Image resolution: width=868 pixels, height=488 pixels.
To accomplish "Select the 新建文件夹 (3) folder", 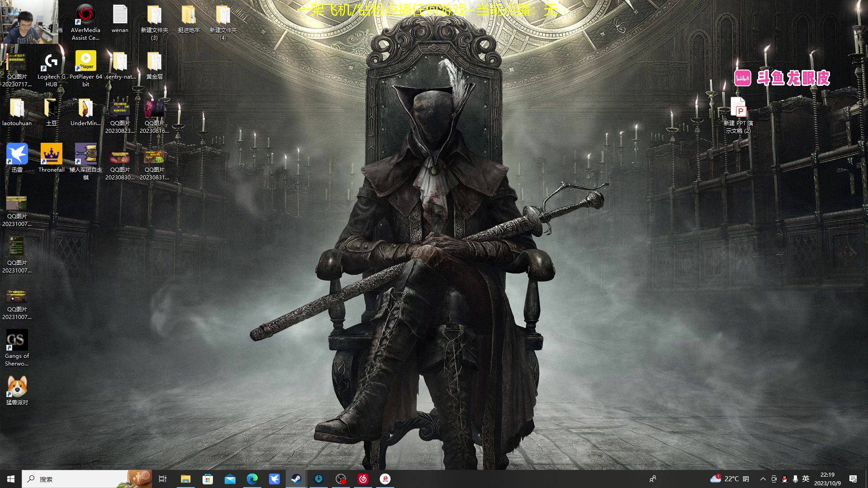I will click(154, 23).
